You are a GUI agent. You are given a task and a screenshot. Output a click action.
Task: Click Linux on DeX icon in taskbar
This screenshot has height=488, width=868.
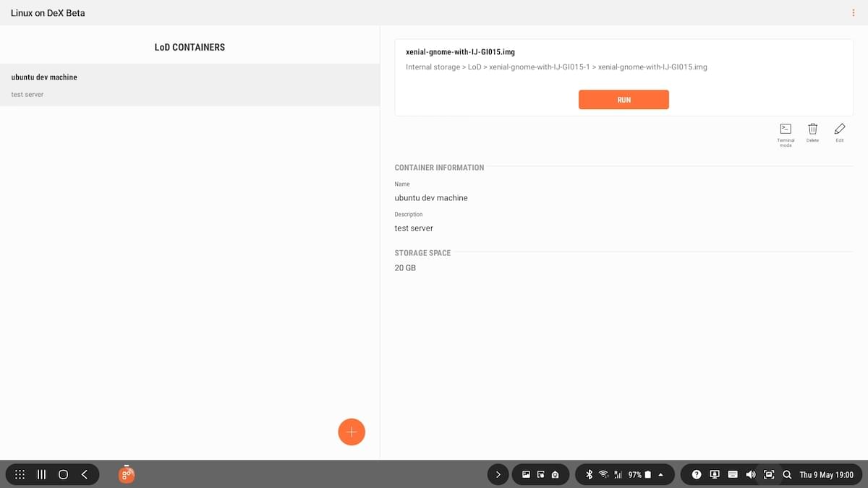pos(127,474)
